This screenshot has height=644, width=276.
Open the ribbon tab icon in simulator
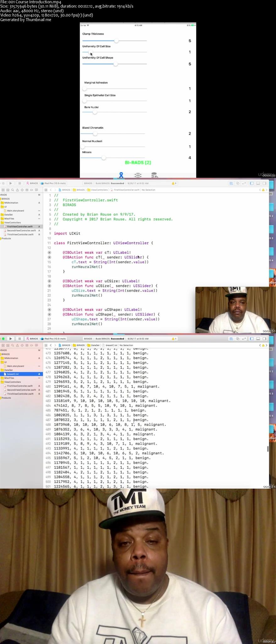pos(121,175)
